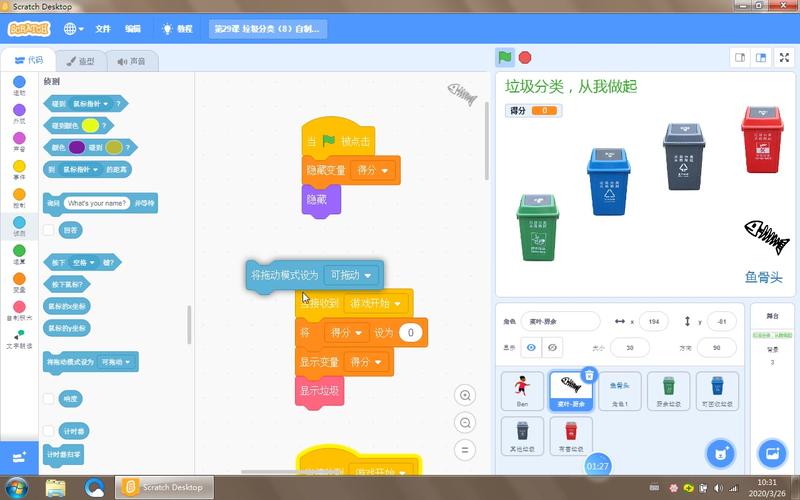The image size is (800, 500).
Task: Open the 文件 File menu
Action: pyautogui.click(x=103, y=29)
